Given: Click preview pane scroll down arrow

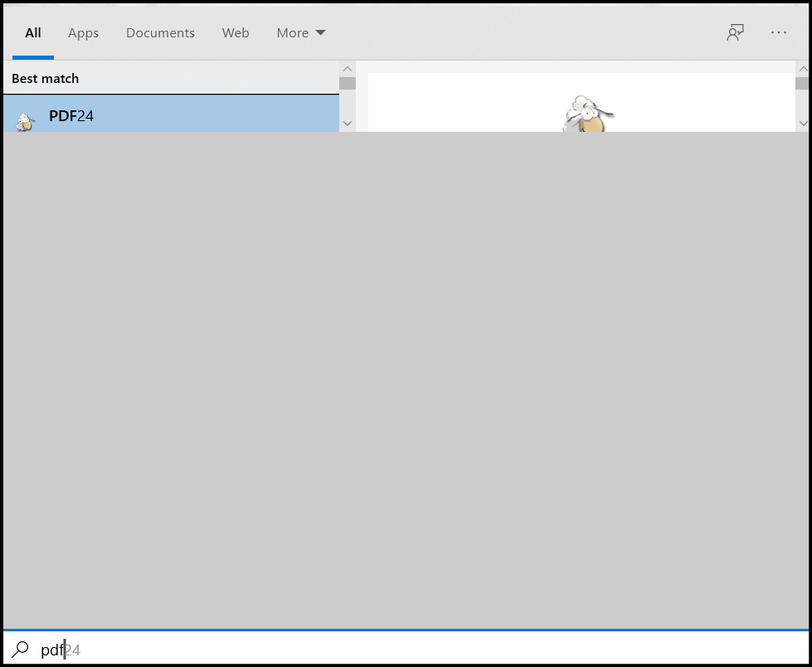Looking at the screenshot, I should click(x=803, y=124).
